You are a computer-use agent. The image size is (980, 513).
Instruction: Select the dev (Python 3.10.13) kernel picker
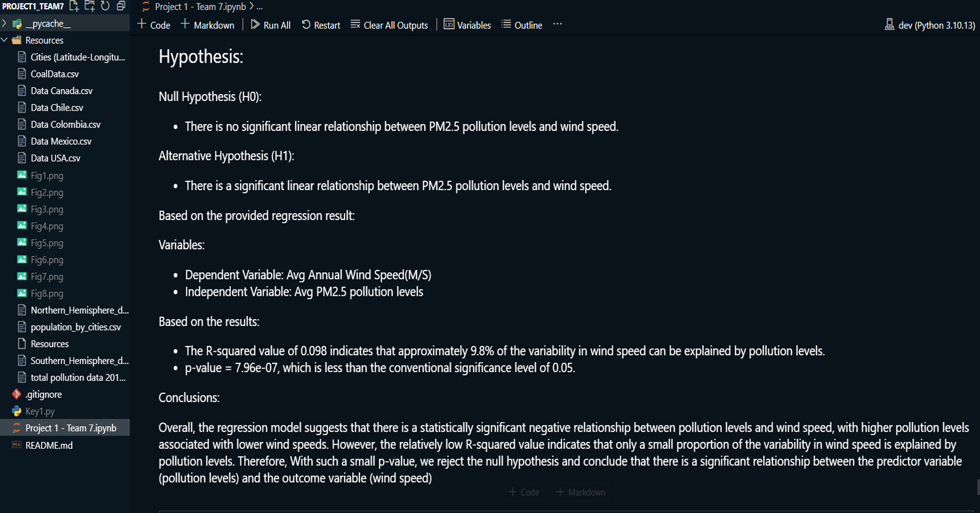pos(930,25)
